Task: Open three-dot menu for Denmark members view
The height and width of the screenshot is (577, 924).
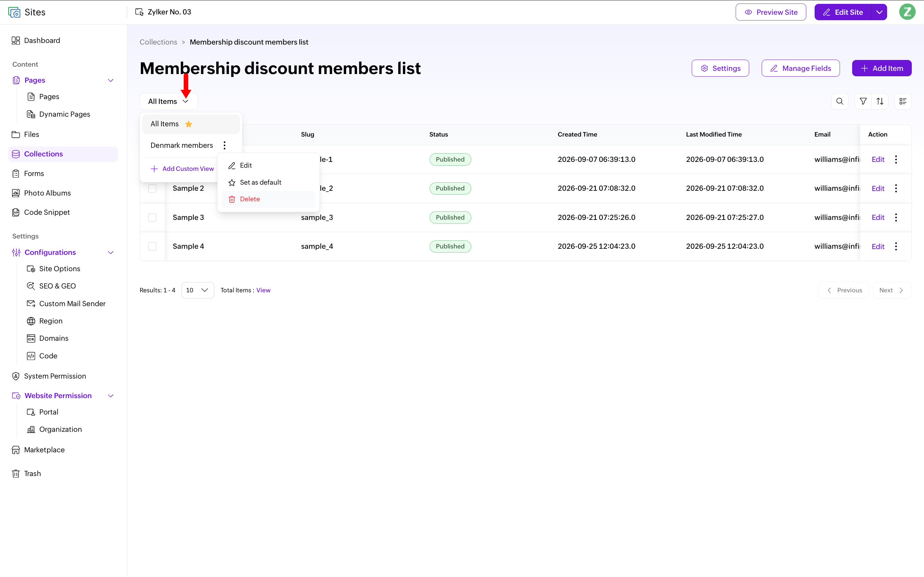Action: 225,146
